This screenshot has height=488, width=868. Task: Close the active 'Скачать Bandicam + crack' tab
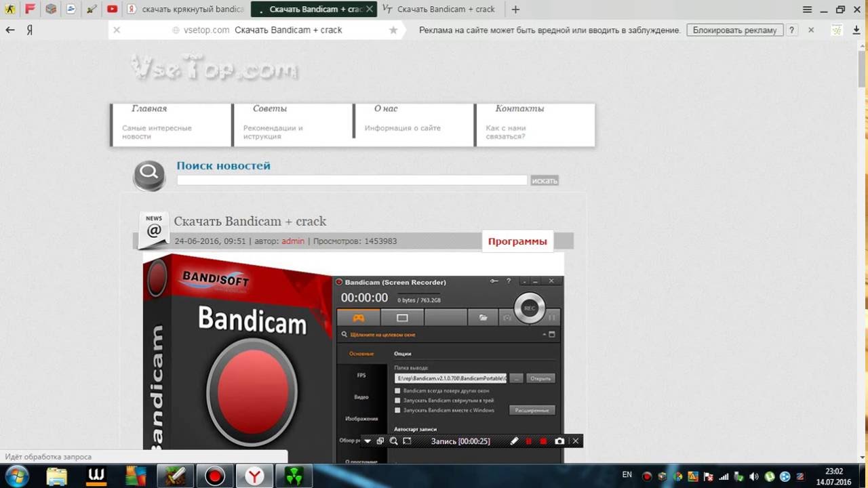(x=370, y=9)
